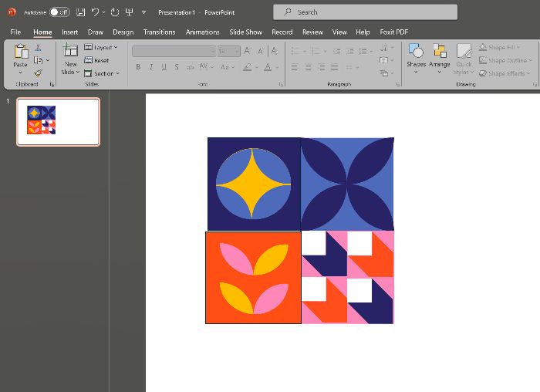540x392 pixels.
Task: Open the View tab
Action: (339, 32)
